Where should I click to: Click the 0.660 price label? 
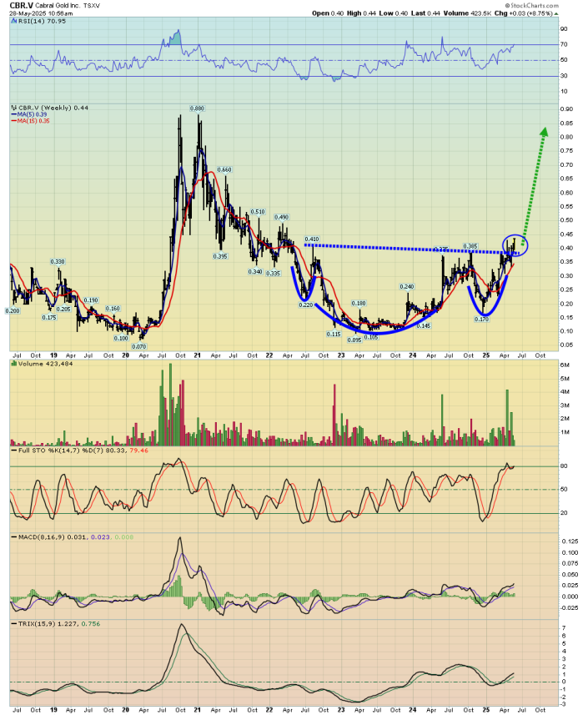[x=224, y=169]
